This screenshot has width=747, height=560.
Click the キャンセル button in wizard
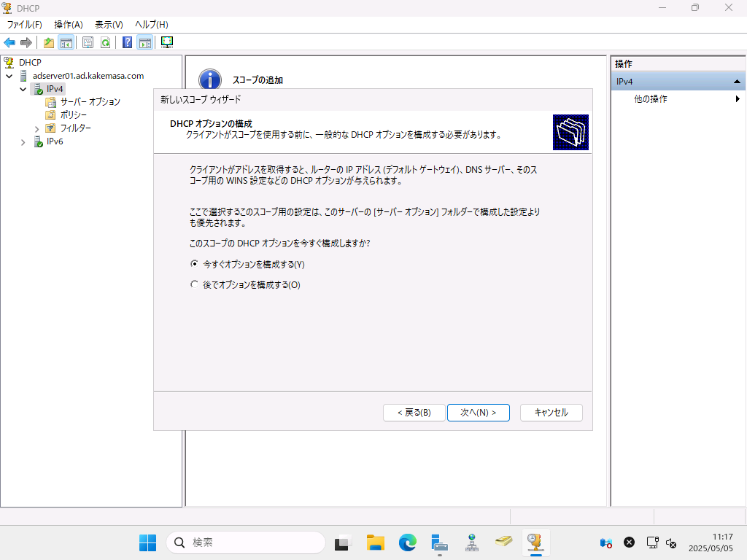pos(551,413)
